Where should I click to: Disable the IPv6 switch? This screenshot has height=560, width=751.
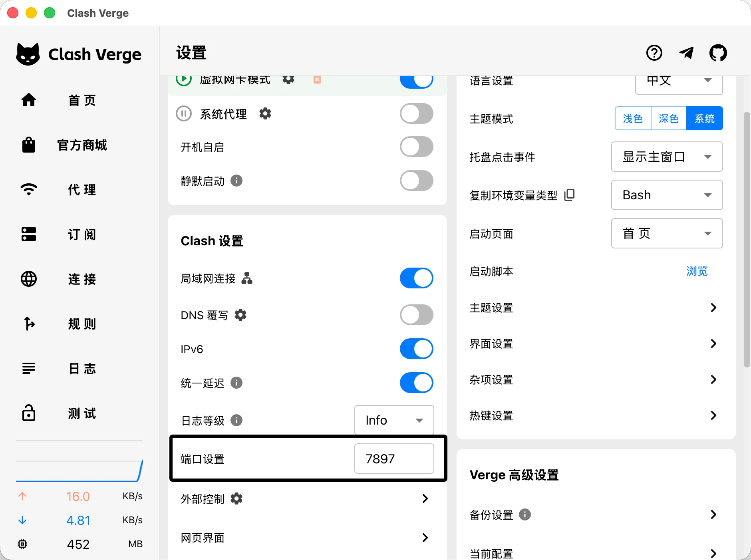(x=417, y=349)
